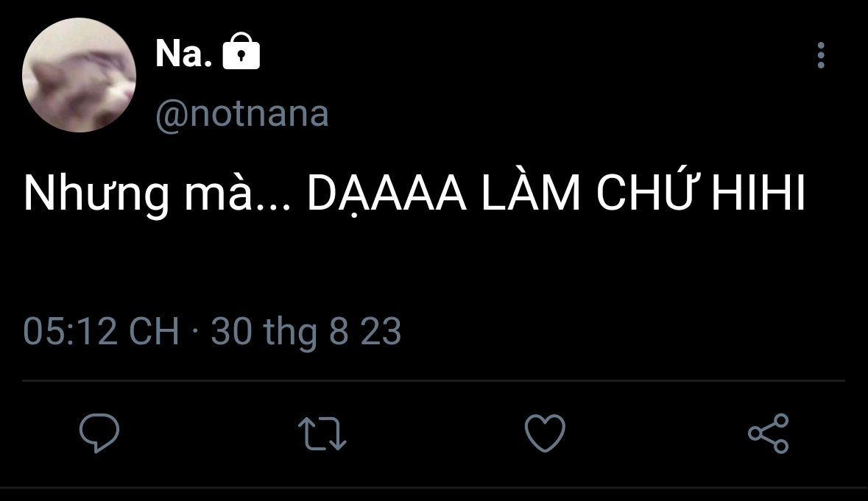
Task: Open the blurry cat profile picture
Action: tap(79, 75)
